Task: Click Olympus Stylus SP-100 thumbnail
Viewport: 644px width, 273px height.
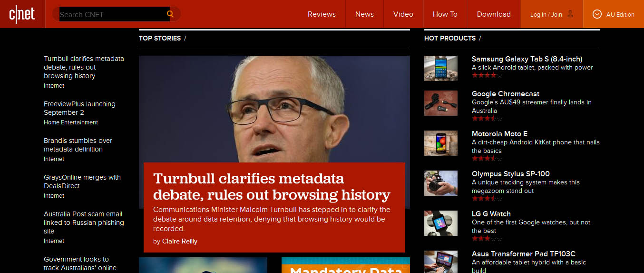Action: [441, 183]
